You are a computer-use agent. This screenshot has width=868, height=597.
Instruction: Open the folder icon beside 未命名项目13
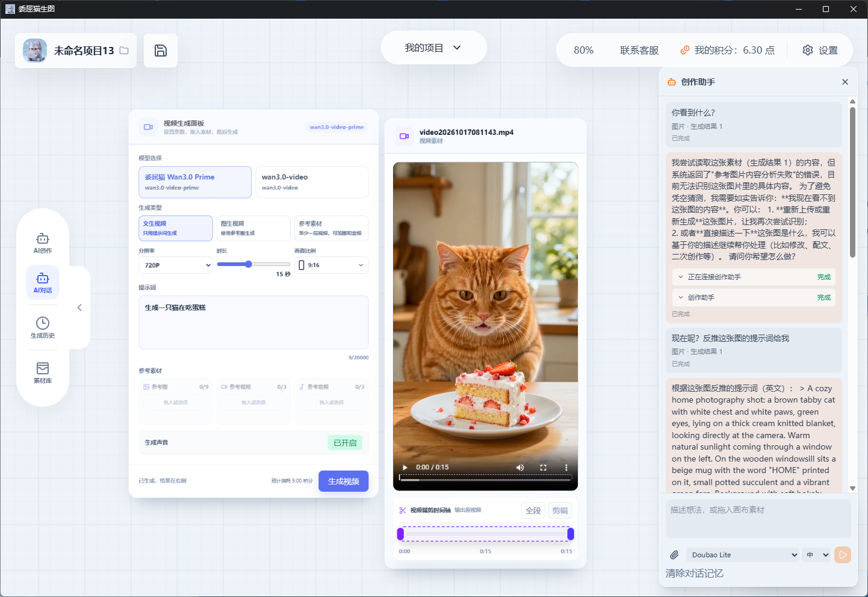point(124,51)
